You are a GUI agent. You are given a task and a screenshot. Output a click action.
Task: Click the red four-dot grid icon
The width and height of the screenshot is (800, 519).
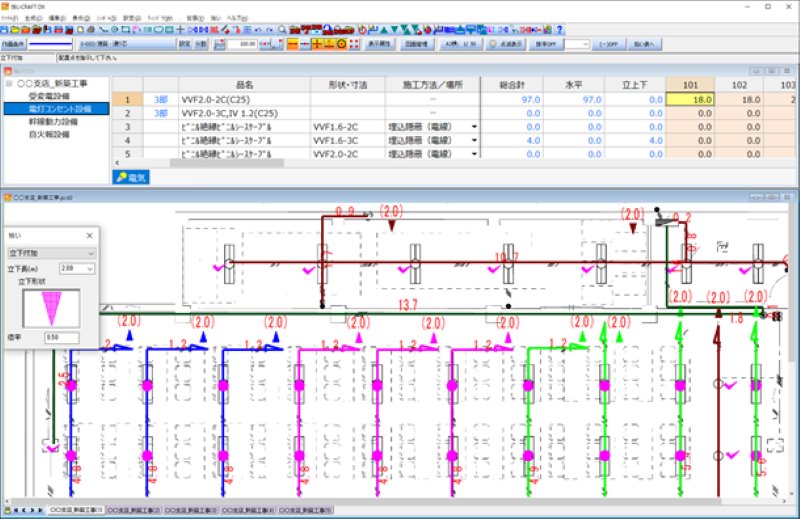click(x=355, y=45)
